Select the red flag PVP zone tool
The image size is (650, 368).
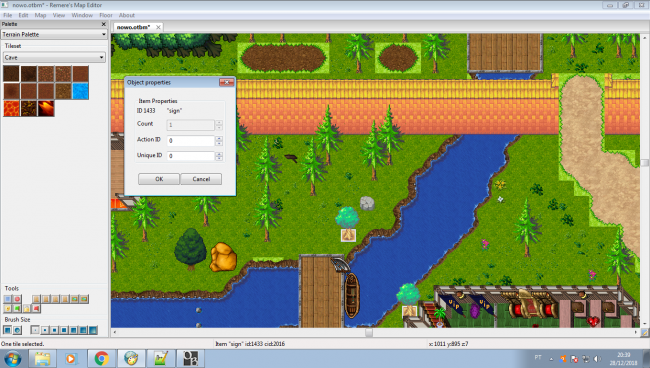point(36,309)
